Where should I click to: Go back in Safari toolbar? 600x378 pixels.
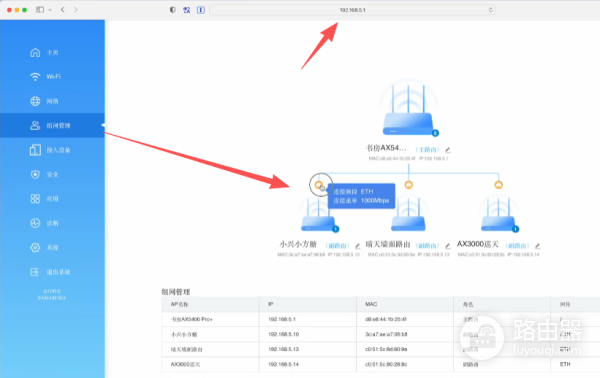tap(63, 10)
